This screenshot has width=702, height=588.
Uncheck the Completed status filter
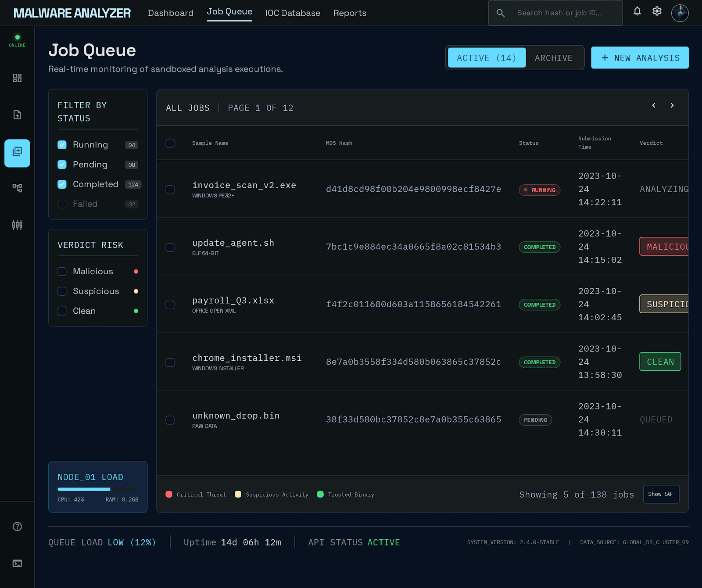click(62, 184)
